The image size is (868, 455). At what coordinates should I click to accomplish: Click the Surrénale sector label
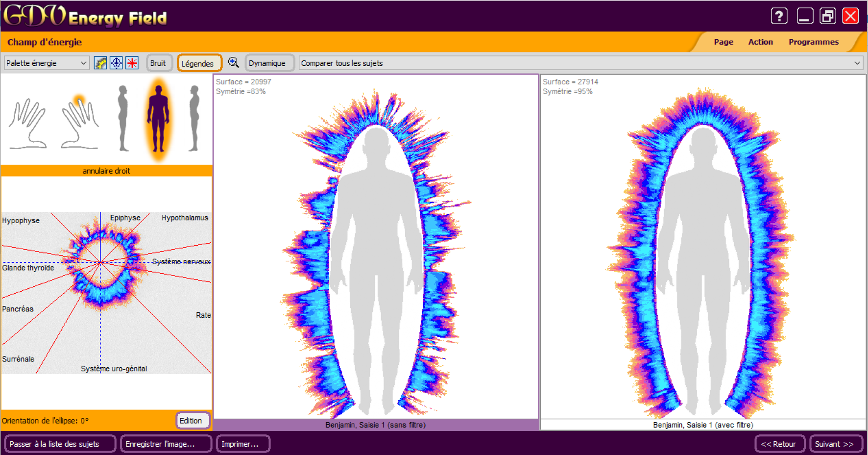click(x=18, y=359)
